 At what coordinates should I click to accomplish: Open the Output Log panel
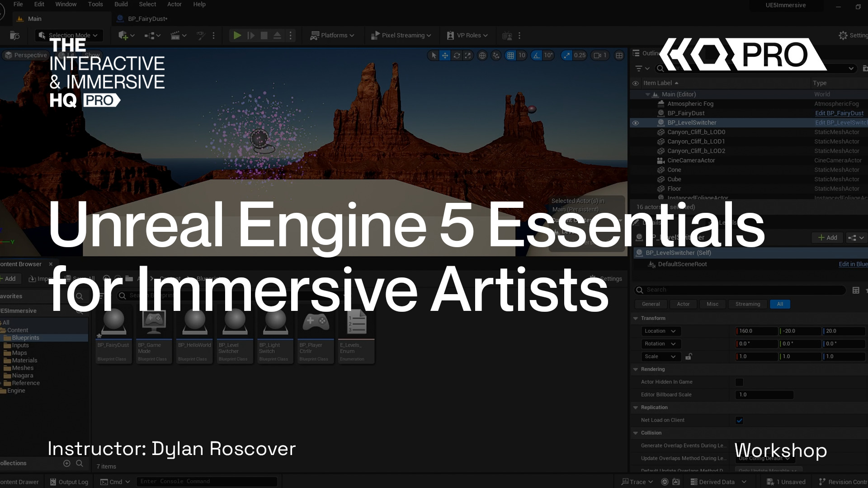click(x=69, y=482)
